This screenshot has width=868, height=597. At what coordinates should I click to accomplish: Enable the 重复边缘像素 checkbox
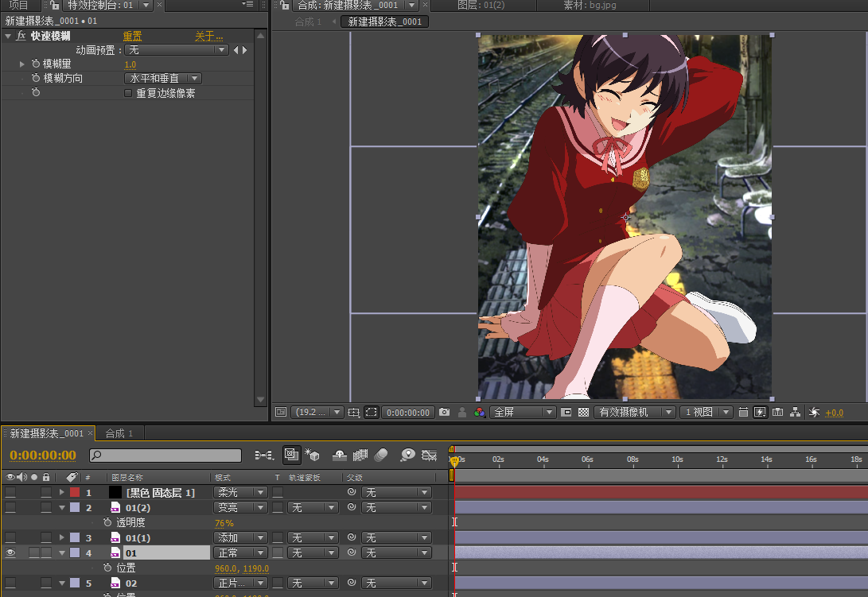128,93
